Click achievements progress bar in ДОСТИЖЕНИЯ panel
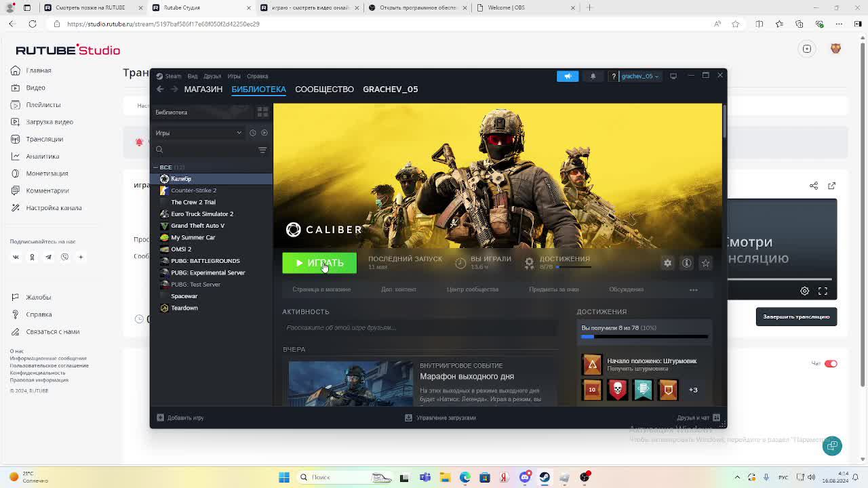Image resolution: width=868 pixels, height=488 pixels. [644, 336]
